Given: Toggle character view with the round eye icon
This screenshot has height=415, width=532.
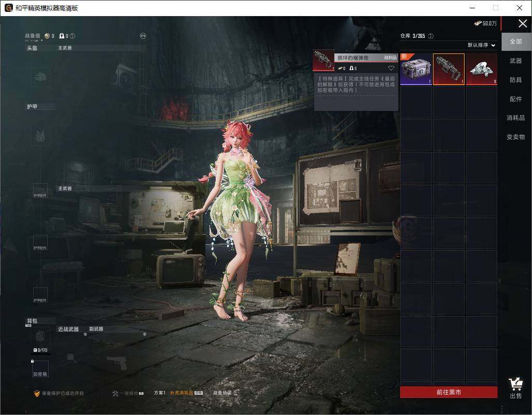Looking at the screenshot, I should [x=143, y=36].
